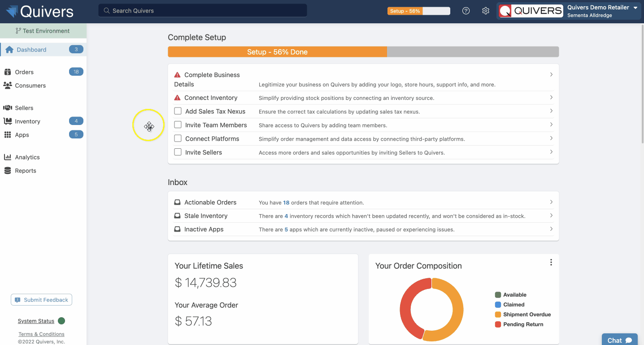The height and width of the screenshot is (345, 644).
Task: Click inbox icon beside Actionable Orders
Action: (x=178, y=202)
